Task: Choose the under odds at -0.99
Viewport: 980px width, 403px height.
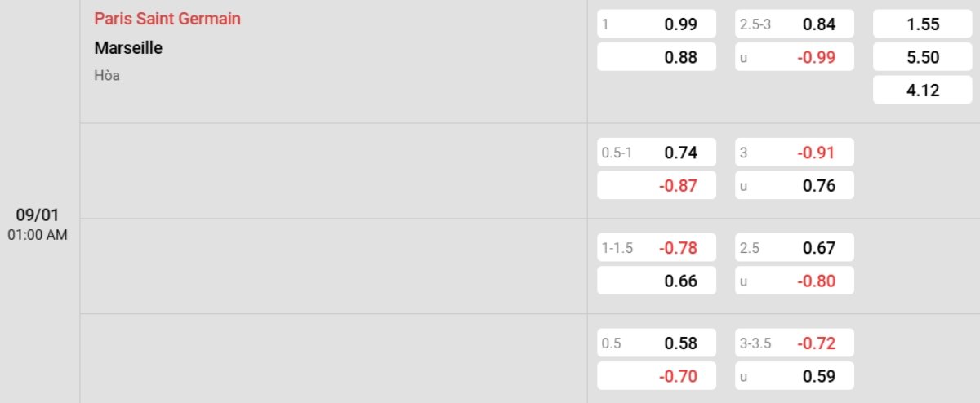Action: 795,57
